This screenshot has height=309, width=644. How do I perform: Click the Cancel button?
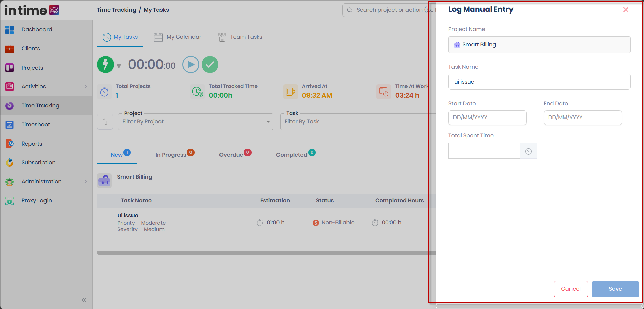click(x=571, y=289)
